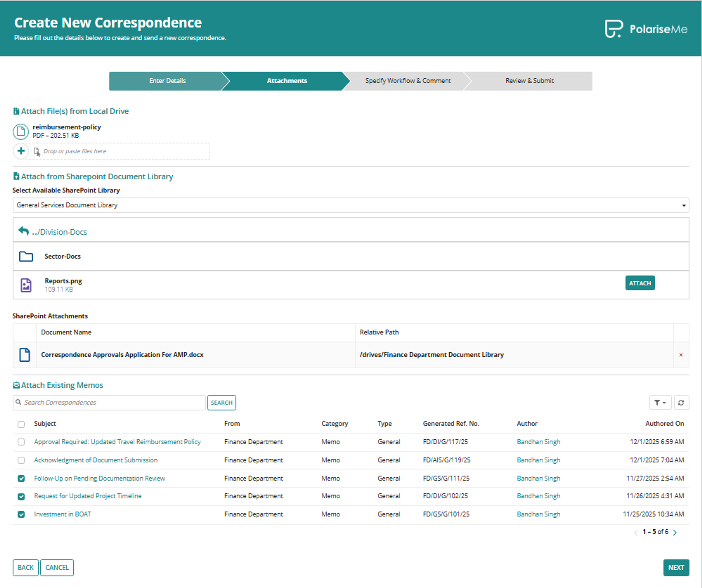Open Request for Updated Project Timeline link

click(88, 496)
